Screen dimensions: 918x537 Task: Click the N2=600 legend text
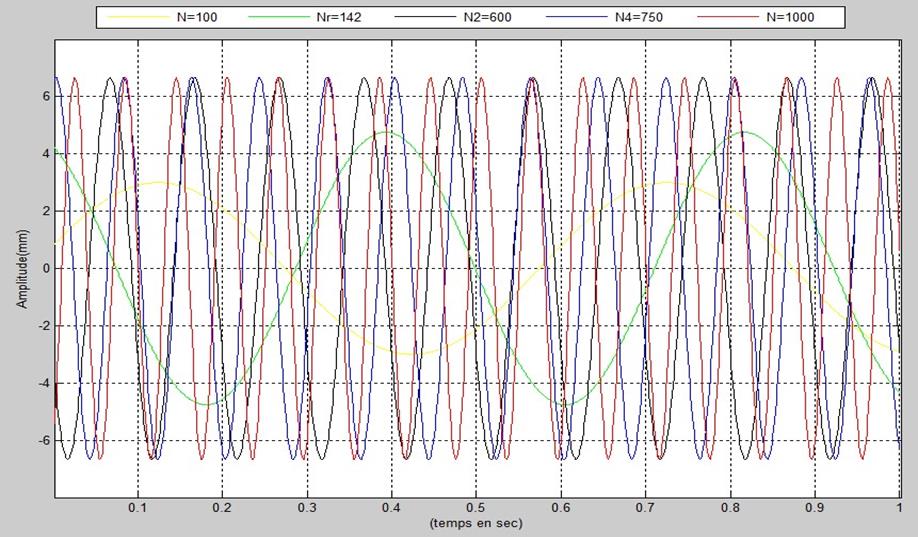487,17
